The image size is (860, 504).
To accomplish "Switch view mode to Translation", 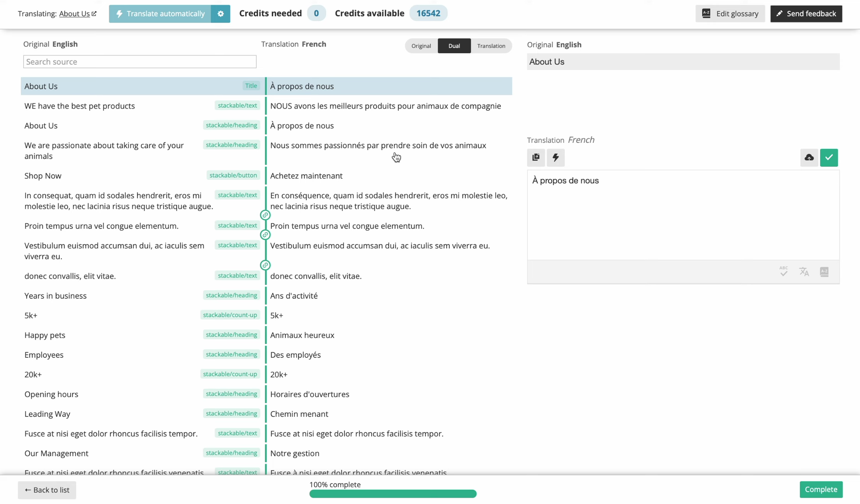I will click(x=491, y=46).
